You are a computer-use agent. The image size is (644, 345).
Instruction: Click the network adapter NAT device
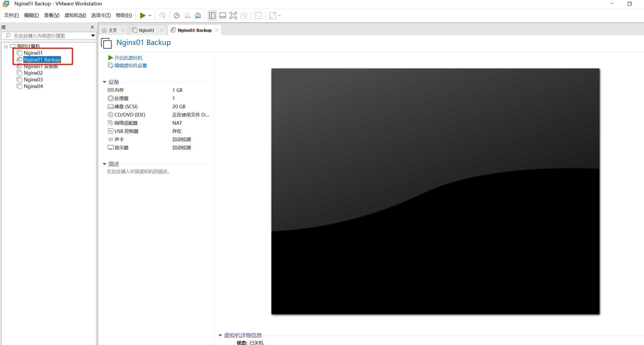tap(126, 123)
